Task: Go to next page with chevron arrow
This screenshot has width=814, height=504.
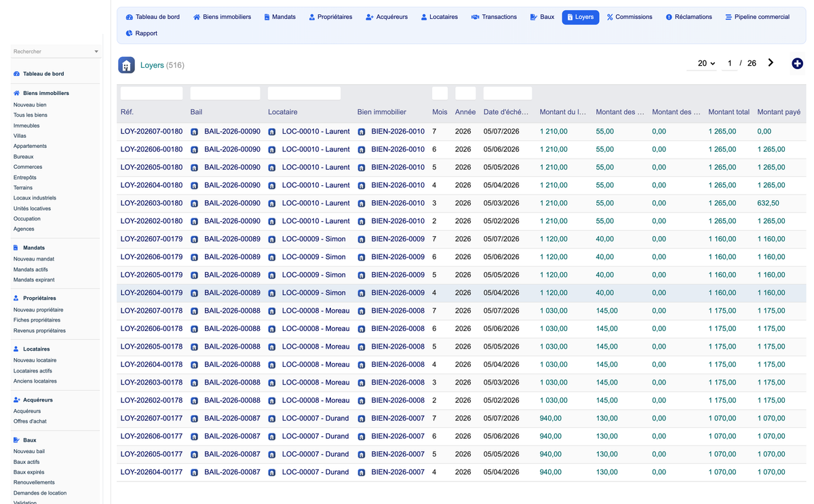Action: coord(771,62)
